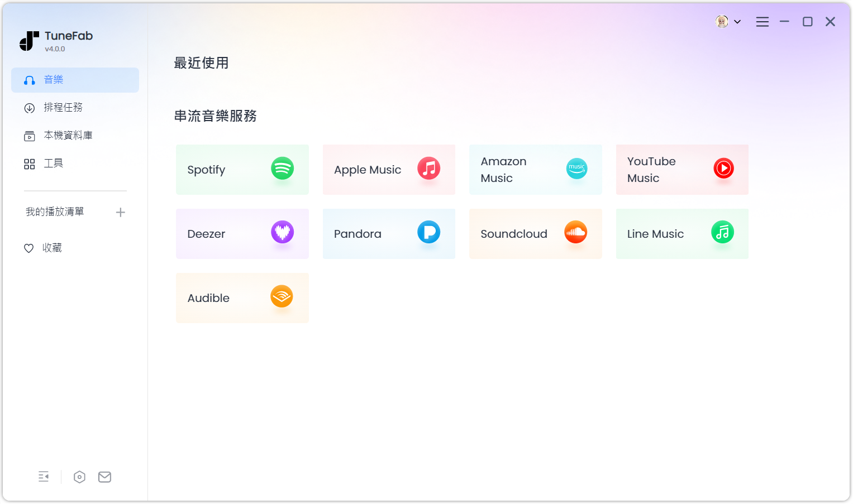Open settings via the gear icon
The height and width of the screenshot is (504, 853).
coord(79,477)
